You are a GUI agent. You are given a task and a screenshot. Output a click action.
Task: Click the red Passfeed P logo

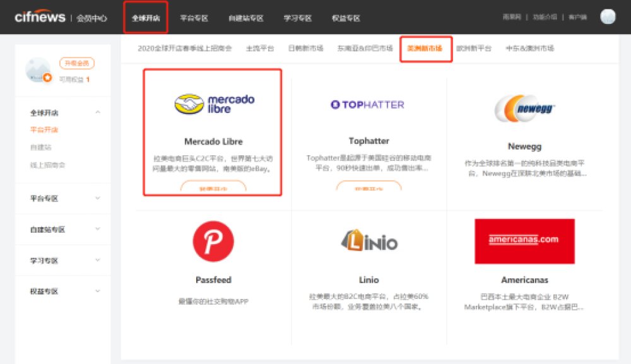213,242
